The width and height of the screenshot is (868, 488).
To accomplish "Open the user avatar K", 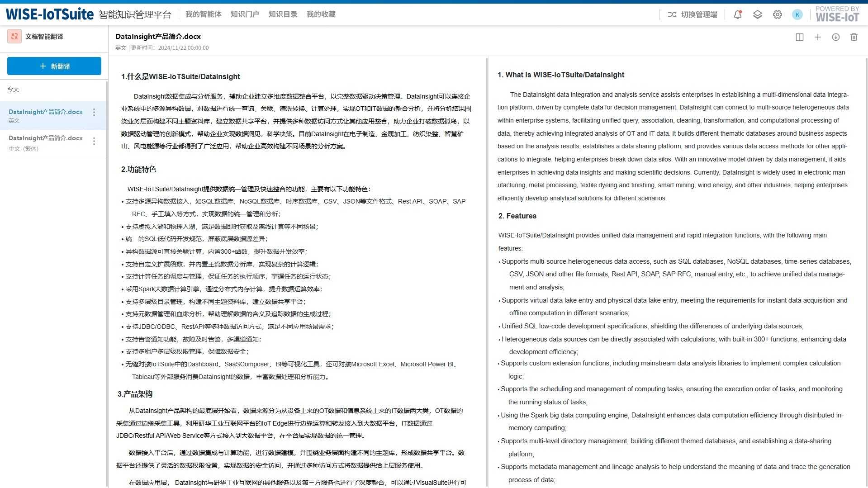I will (797, 14).
